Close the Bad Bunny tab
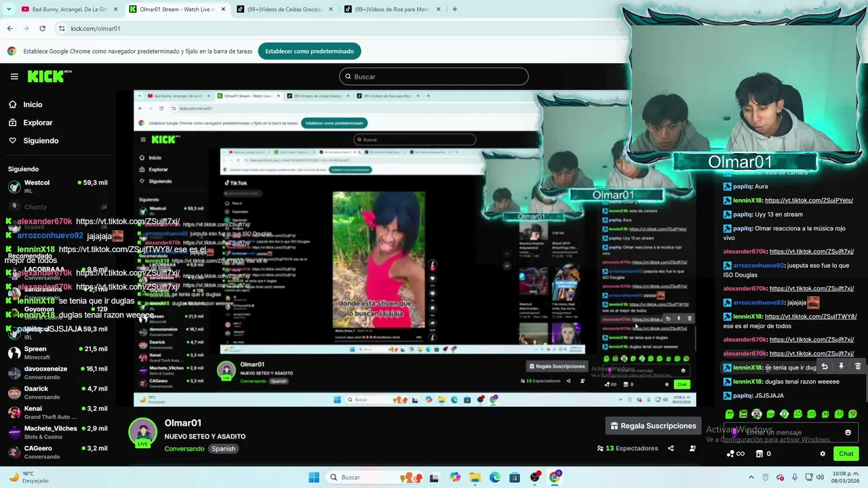The width and height of the screenshot is (868, 488). click(115, 9)
